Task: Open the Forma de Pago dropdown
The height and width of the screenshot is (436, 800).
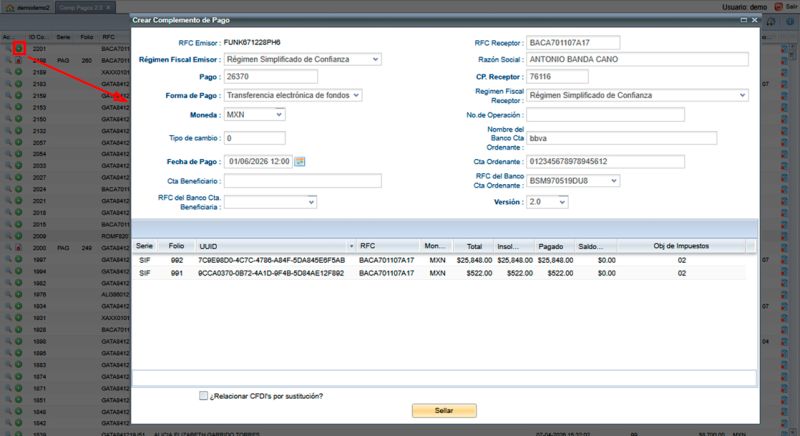Action: tap(356, 95)
